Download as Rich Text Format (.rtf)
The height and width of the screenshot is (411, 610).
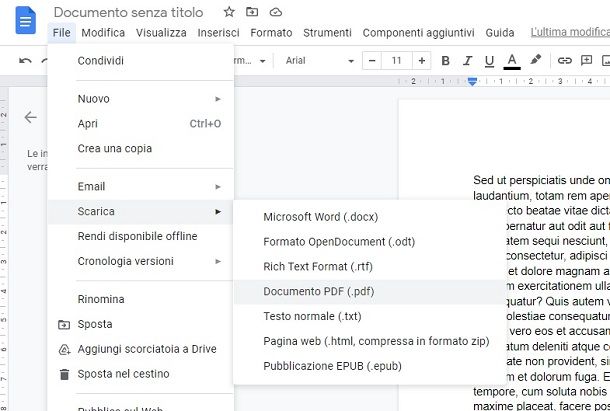[x=370, y=267]
